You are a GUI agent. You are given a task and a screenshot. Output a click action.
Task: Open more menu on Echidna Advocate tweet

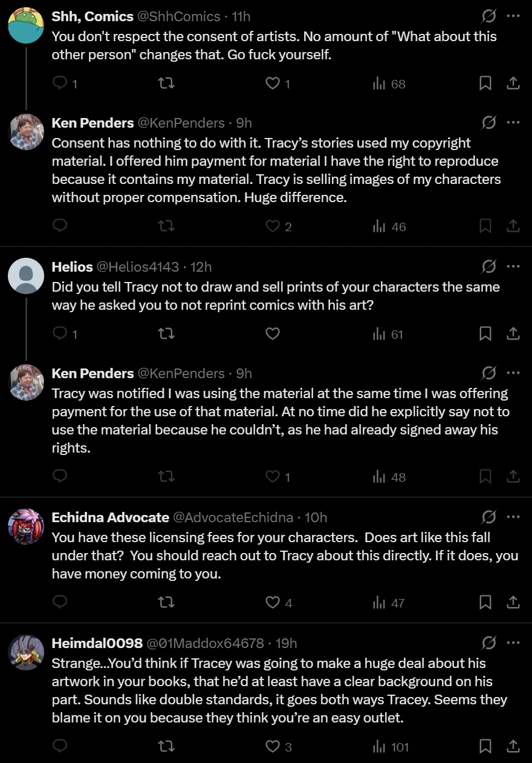513,517
